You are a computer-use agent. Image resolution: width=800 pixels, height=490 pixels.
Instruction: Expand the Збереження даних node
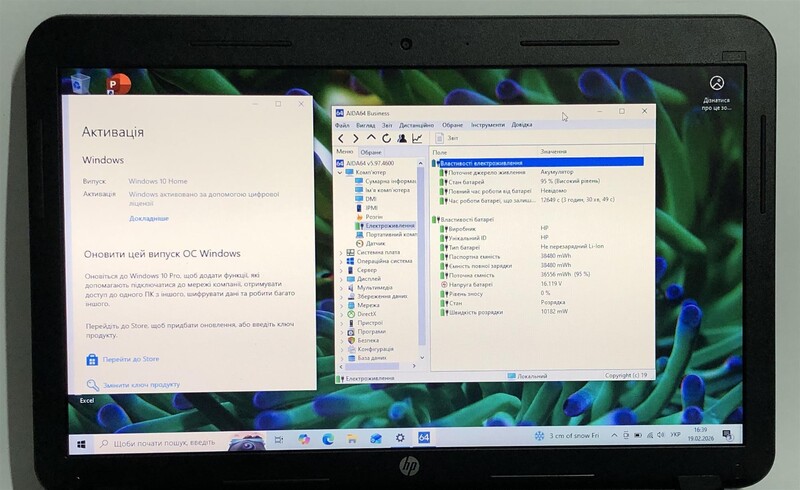[x=341, y=297]
